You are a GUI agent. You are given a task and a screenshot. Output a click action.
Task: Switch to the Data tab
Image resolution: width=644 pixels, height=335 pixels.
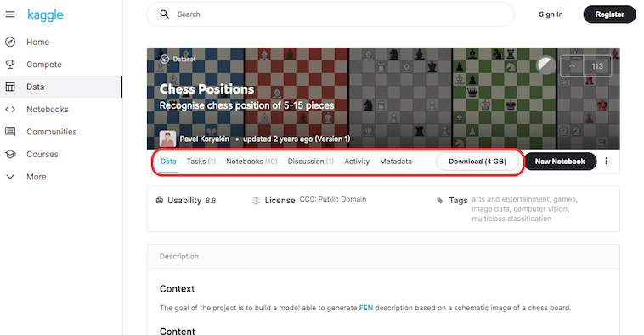pos(168,162)
